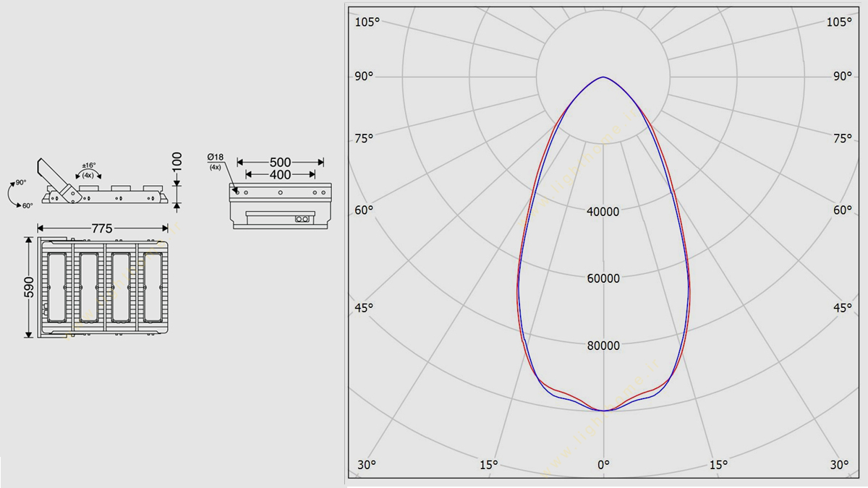The height and width of the screenshot is (488, 868).
Task: Click the 105° label at chart's right edge
Action: [839, 22]
